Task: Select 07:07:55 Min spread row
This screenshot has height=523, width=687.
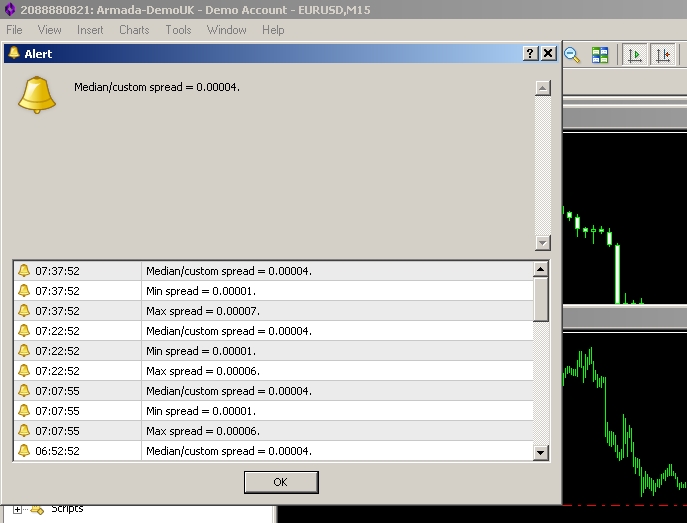Action: click(x=273, y=411)
